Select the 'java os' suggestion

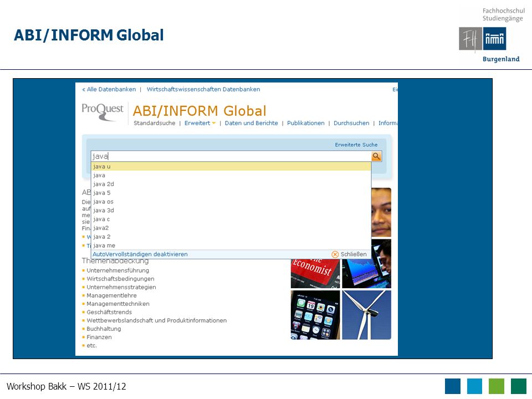click(232, 202)
